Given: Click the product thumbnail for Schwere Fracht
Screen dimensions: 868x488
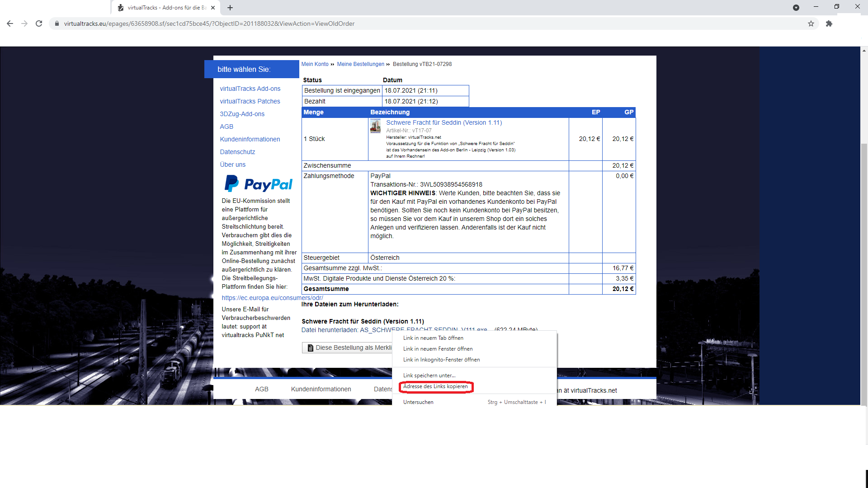Looking at the screenshot, I should 375,126.
